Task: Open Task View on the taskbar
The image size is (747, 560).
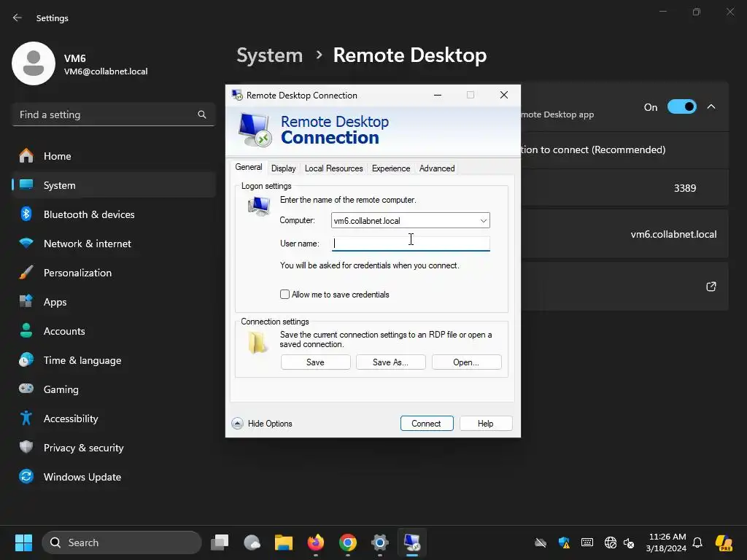Action: (220, 542)
